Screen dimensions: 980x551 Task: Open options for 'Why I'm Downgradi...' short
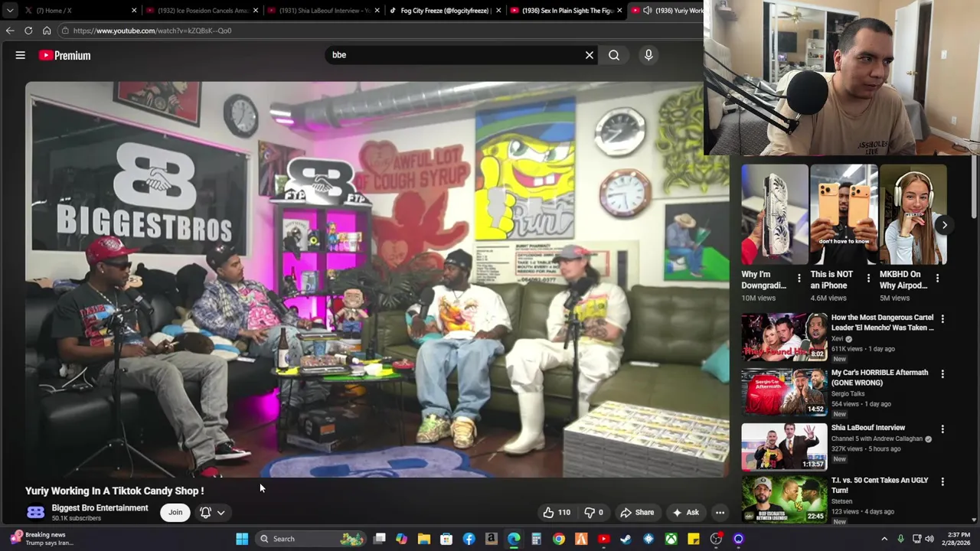pos(799,279)
